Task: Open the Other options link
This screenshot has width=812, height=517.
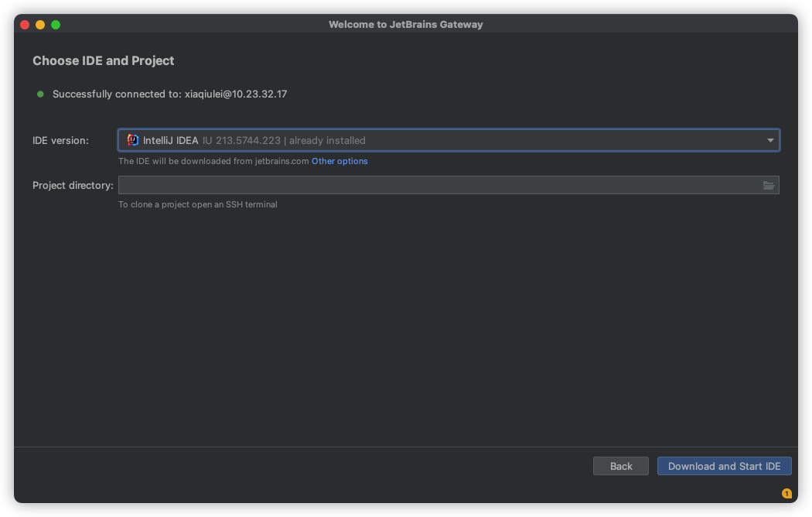Action: (339, 161)
